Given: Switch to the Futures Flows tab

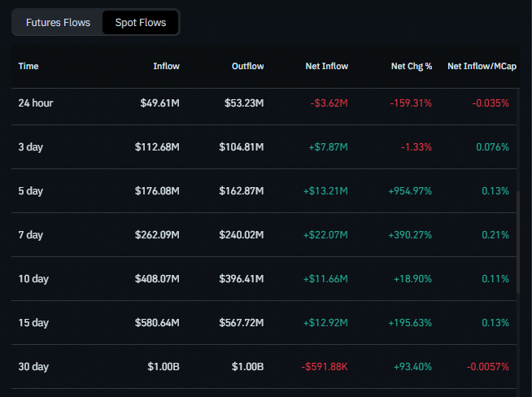Looking at the screenshot, I should pyautogui.click(x=58, y=23).
